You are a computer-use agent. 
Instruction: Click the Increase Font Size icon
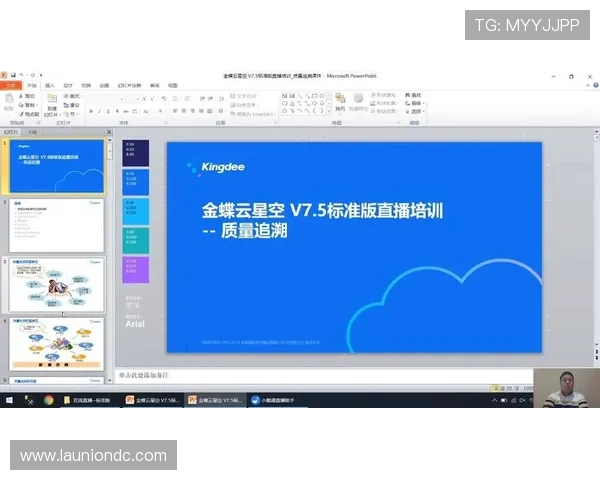pyautogui.click(x=144, y=99)
